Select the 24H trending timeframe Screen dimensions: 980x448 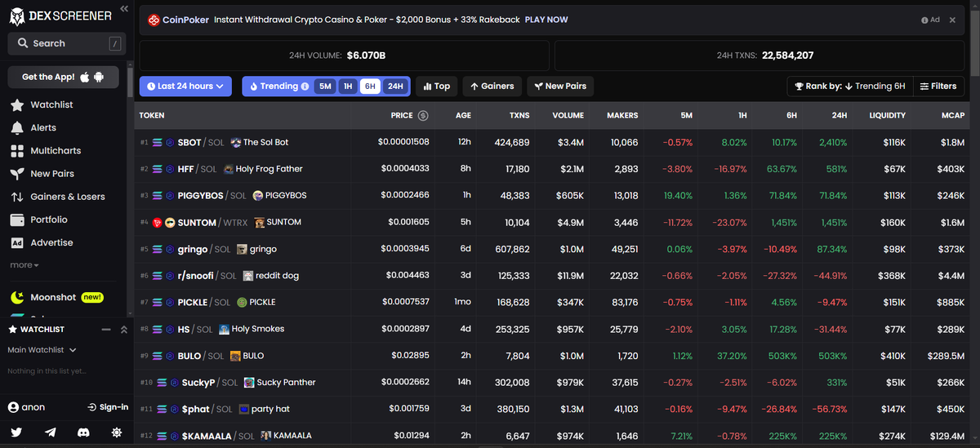pyautogui.click(x=394, y=86)
